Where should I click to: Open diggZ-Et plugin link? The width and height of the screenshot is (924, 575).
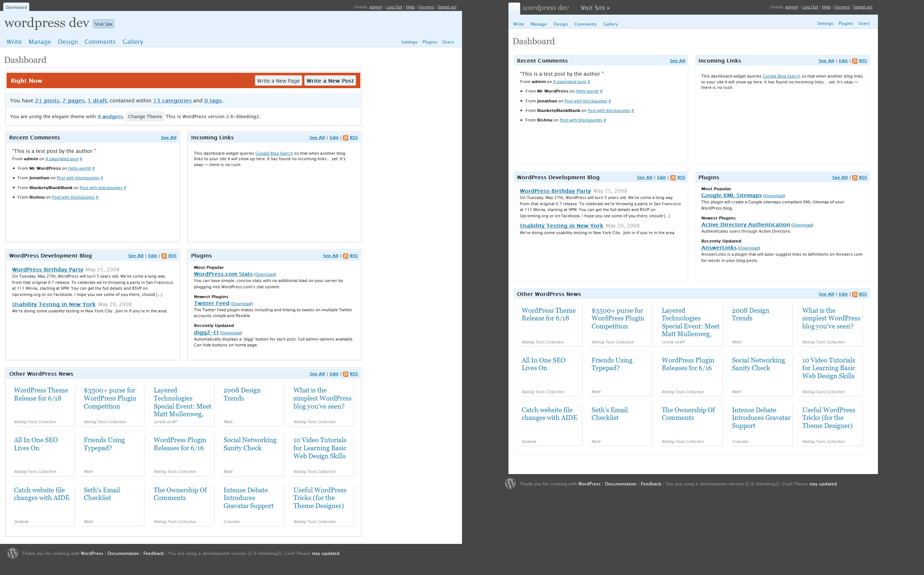click(x=206, y=333)
